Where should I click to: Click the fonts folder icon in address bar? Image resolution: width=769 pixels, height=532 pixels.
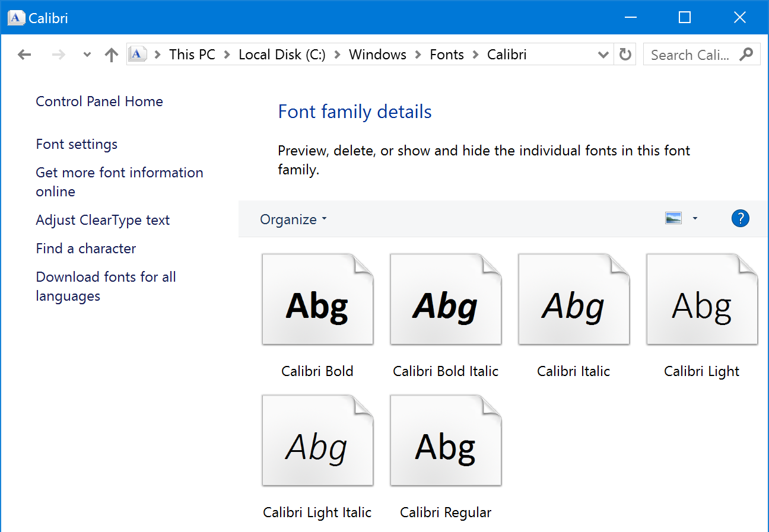pos(138,55)
